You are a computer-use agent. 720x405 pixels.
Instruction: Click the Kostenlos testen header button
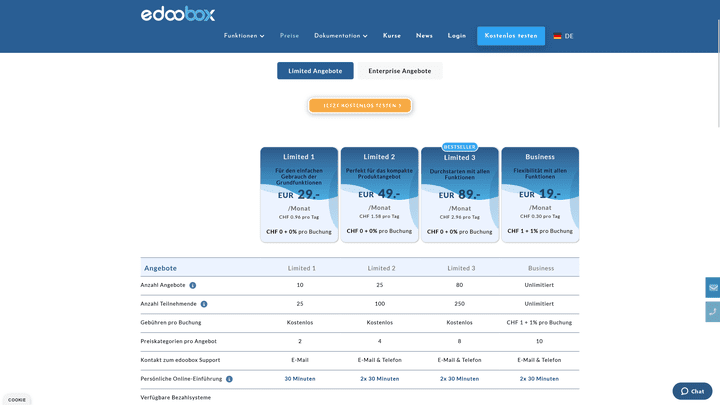point(511,36)
